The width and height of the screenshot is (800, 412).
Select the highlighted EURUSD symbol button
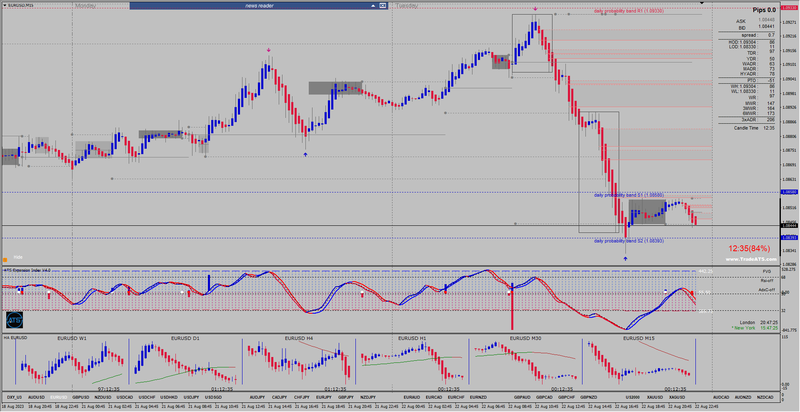click(59, 397)
